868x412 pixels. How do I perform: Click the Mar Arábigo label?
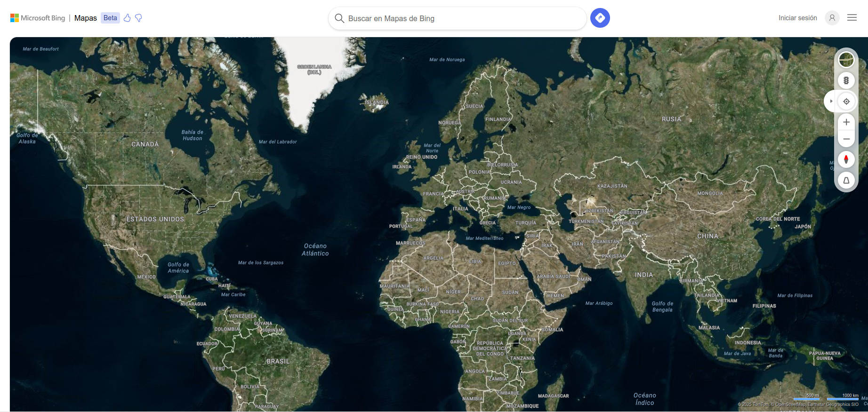click(599, 303)
